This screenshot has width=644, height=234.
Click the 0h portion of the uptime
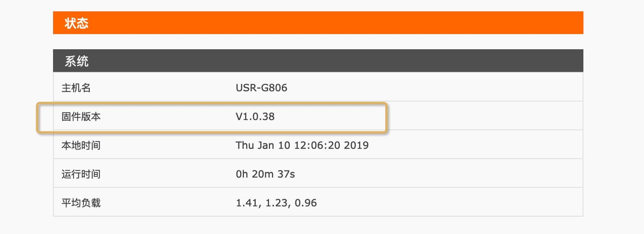[242, 174]
